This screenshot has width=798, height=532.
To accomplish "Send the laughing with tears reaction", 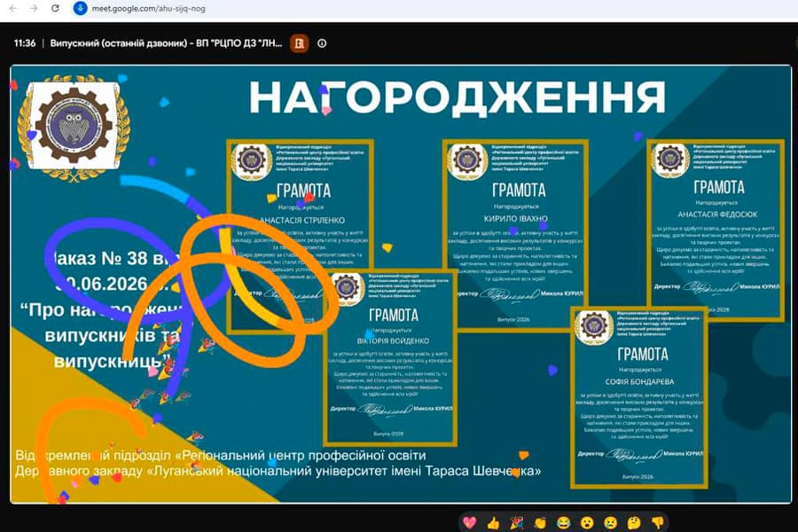I will pos(563,523).
